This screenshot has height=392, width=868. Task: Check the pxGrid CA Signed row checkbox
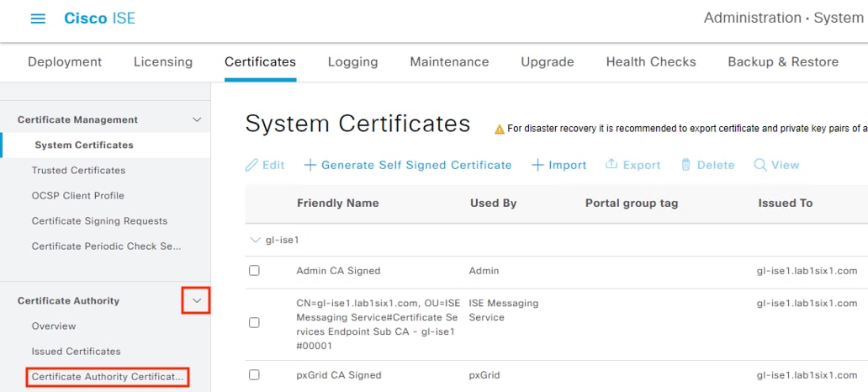254,375
